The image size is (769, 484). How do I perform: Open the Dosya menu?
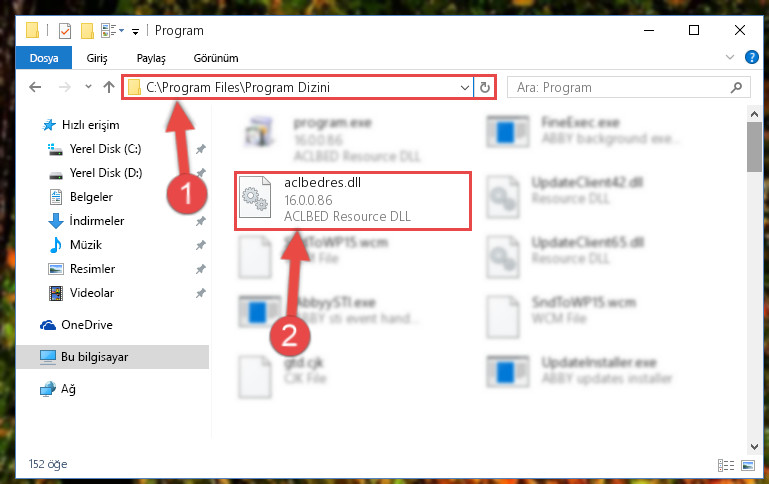point(44,58)
